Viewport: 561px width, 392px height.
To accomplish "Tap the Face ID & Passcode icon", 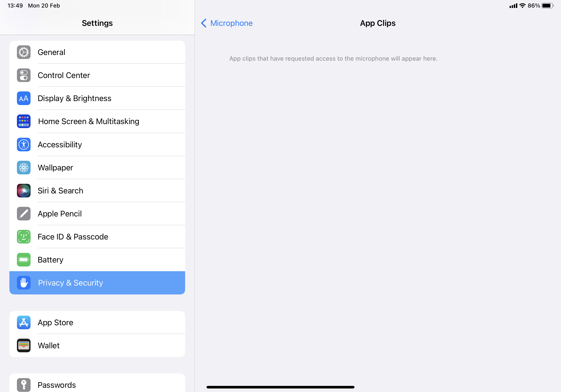I will pos(24,237).
